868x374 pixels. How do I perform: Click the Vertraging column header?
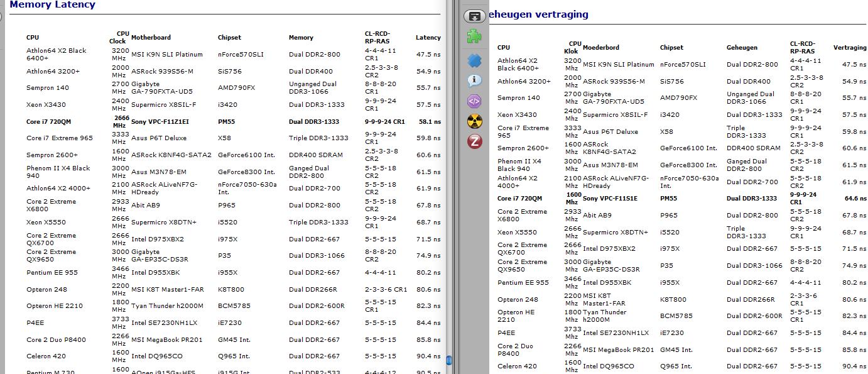point(850,48)
